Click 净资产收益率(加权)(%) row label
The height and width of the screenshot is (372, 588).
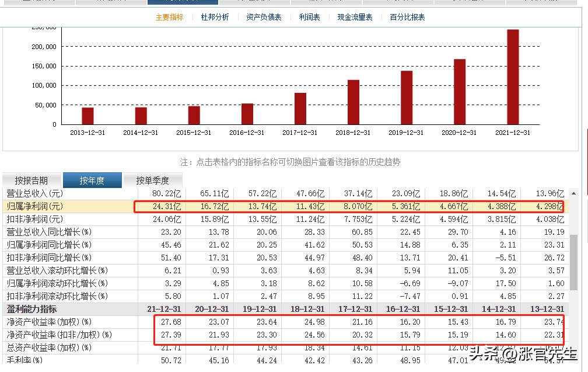(x=49, y=322)
